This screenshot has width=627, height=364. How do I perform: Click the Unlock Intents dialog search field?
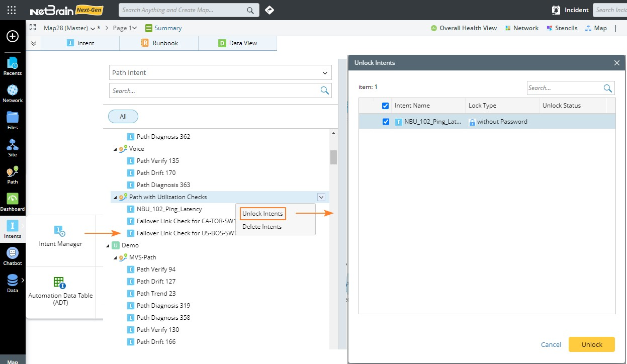(564, 88)
